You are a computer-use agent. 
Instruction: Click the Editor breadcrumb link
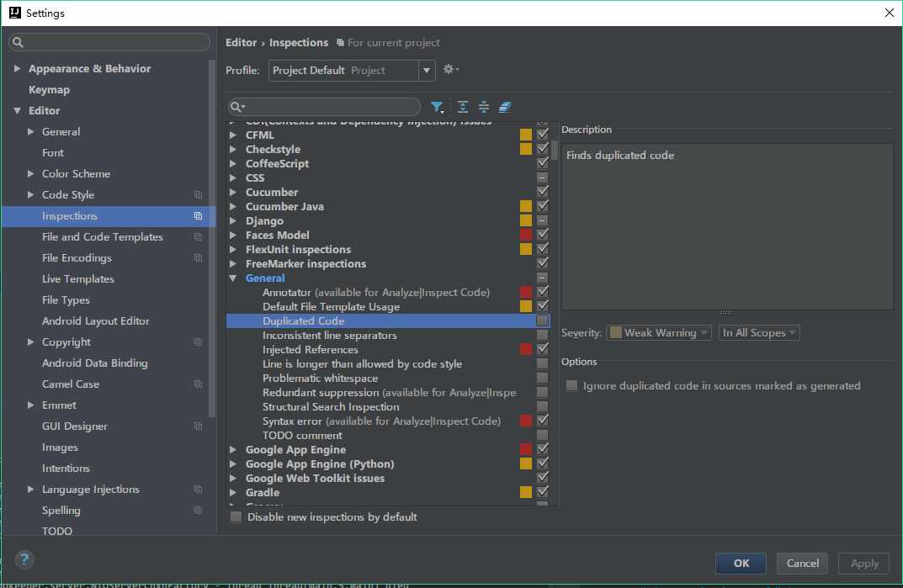tap(241, 43)
